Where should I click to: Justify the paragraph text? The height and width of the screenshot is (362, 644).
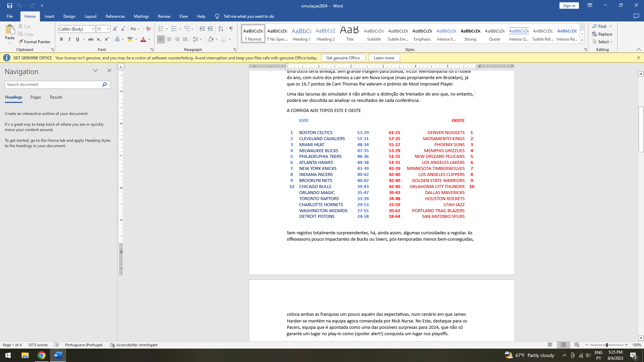point(185,40)
